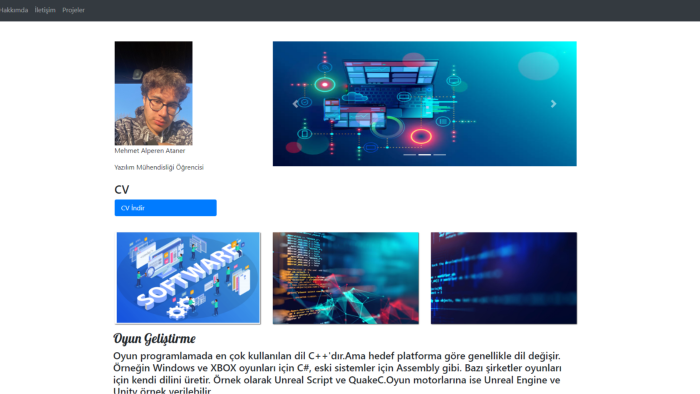This screenshot has height=394, width=700.
Task: Open the colorful code polygon image
Action: coord(346,278)
